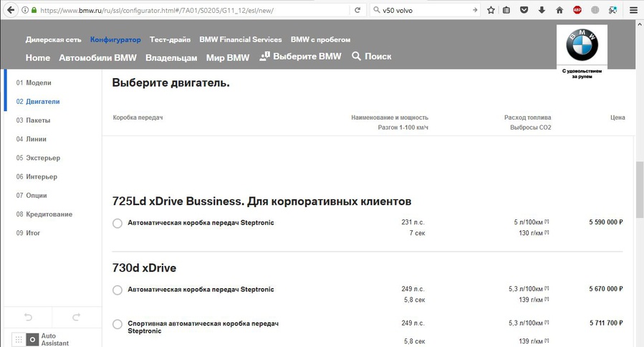
Task: Open Дилерская сеть link
Action: click(54, 39)
